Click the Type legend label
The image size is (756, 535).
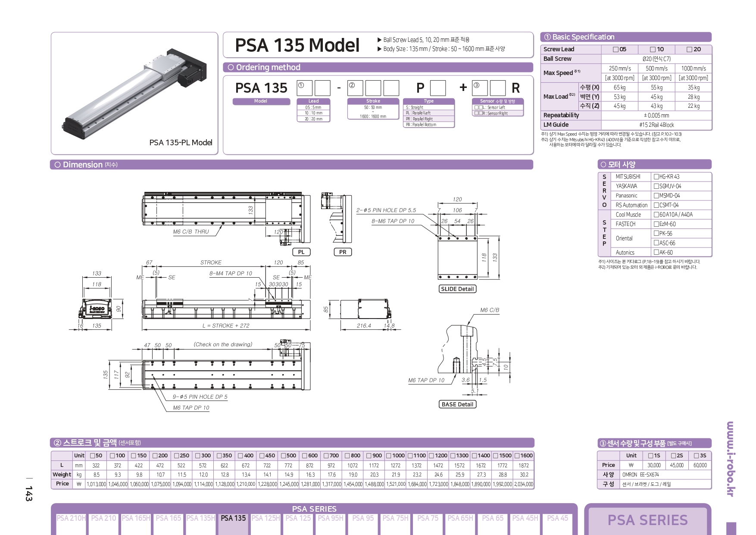[x=429, y=101]
